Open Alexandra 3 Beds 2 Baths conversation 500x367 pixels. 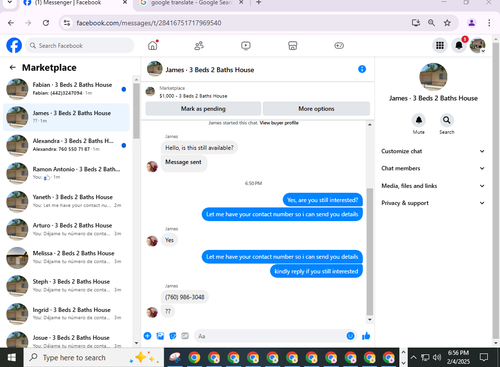(x=66, y=145)
